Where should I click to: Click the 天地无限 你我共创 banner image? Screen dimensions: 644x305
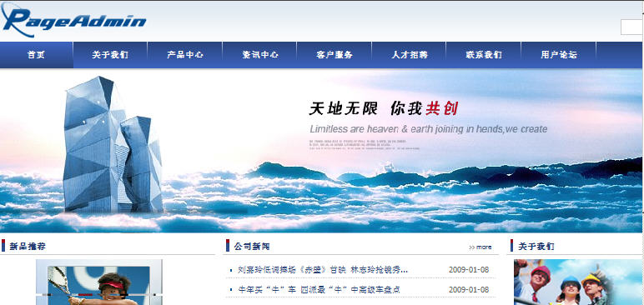pos(322,151)
